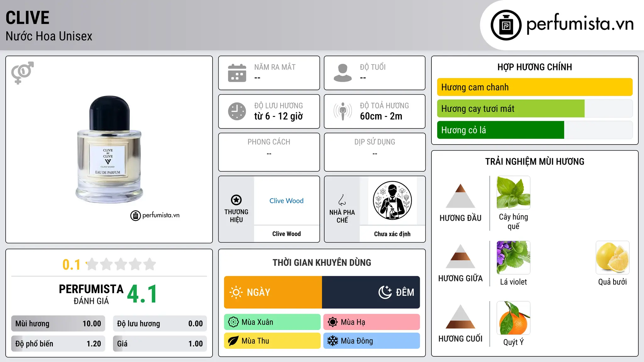This screenshot has width=644, height=362.
Task: Click the sillage icon beside Độ toả hương
Action: (x=343, y=111)
